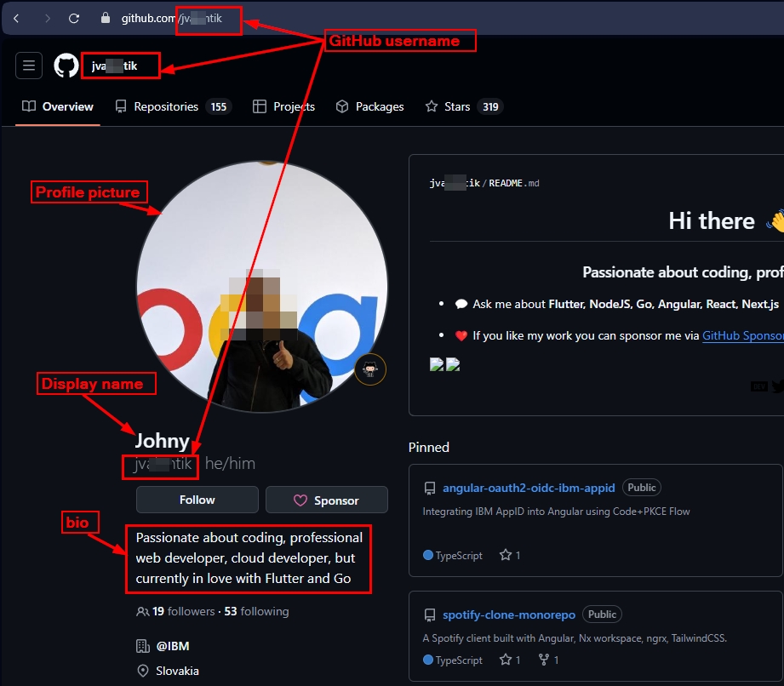Click the repo book icon beside angular-oauth2-oidc-ibm-appid
The width and height of the screenshot is (784, 686).
pyautogui.click(x=429, y=487)
